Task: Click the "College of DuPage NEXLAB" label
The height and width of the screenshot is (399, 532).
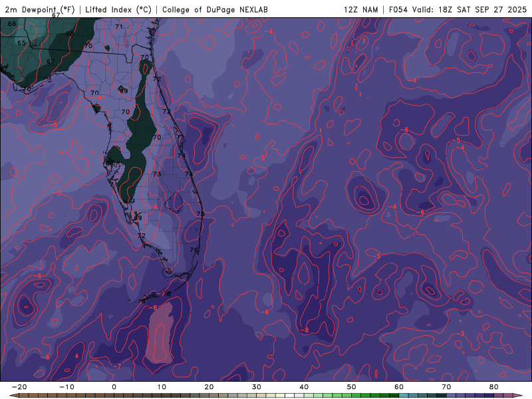Action: pyautogui.click(x=215, y=9)
